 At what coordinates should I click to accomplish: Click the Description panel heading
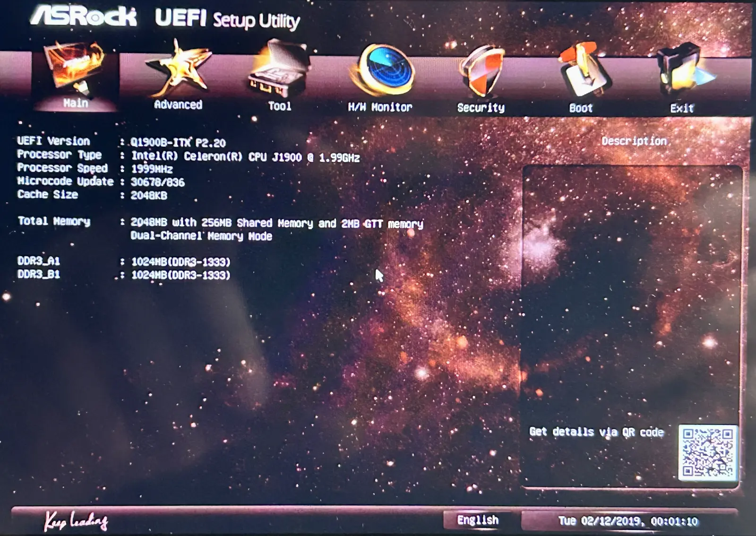click(x=634, y=141)
